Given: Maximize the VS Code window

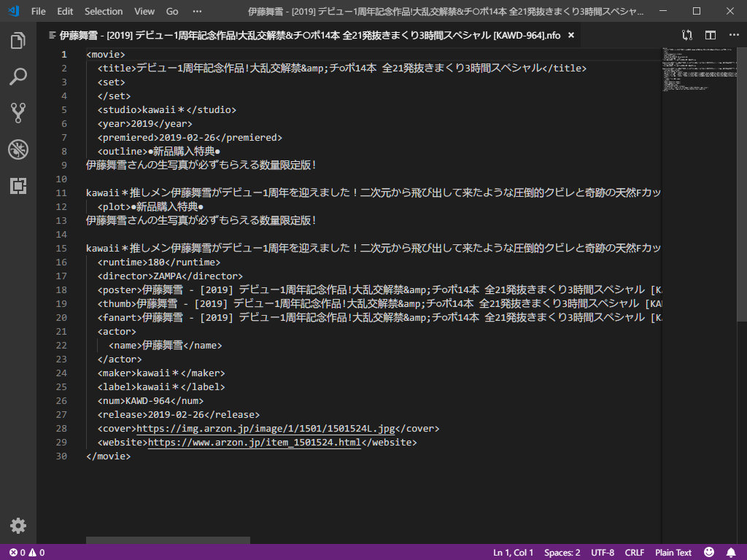Looking at the screenshot, I should 697,11.
